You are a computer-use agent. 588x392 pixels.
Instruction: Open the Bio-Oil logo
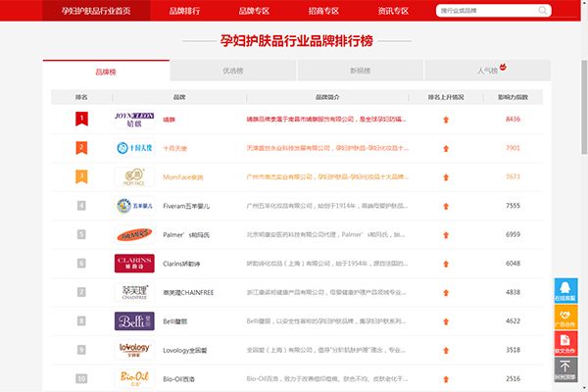[x=134, y=378]
